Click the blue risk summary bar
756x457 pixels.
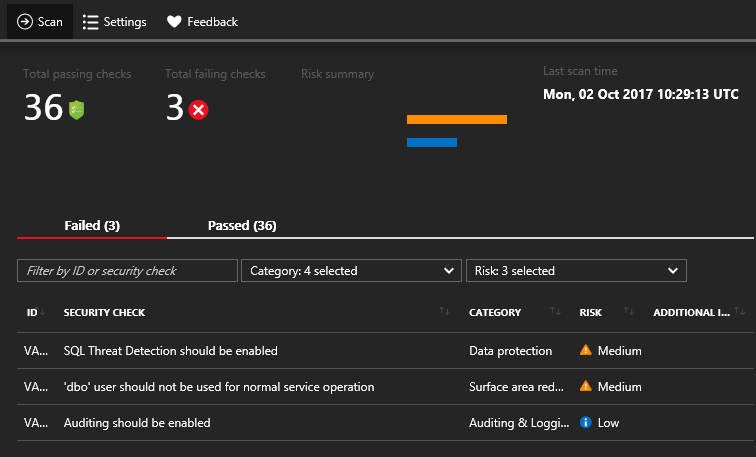coord(432,142)
